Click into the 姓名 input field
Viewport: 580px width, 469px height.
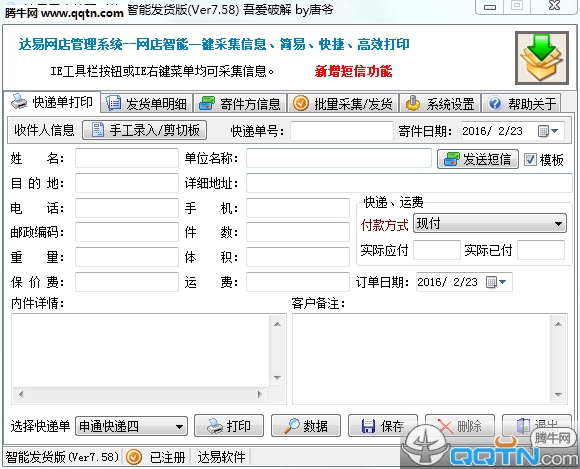coord(127,158)
